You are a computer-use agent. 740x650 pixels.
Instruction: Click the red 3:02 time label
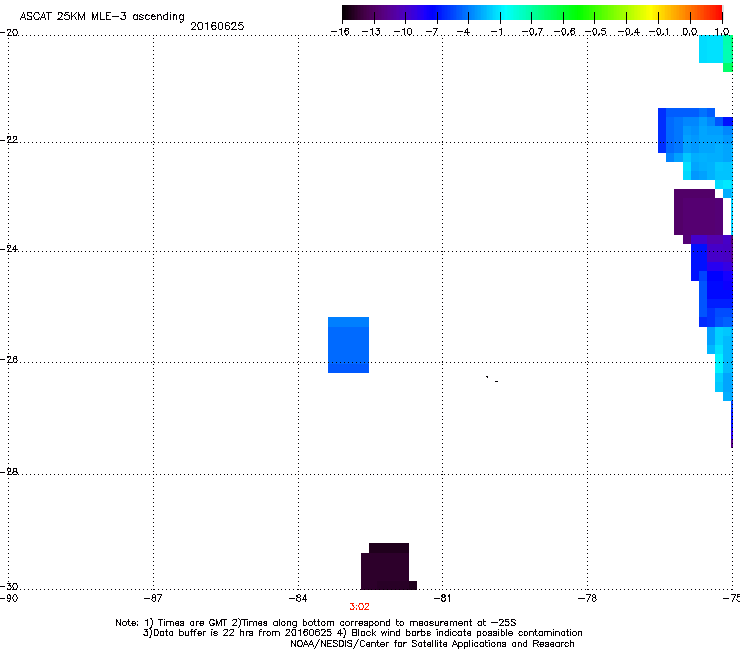[359, 607]
